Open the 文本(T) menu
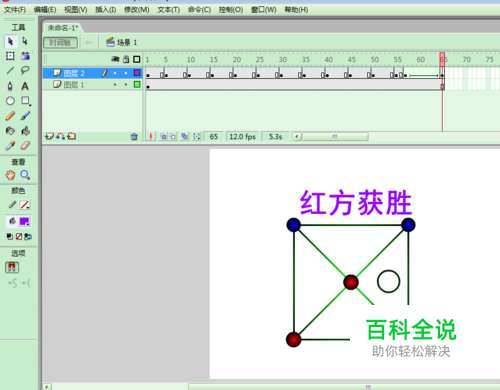Image resolution: width=500 pixels, height=390 pixels. [x=169, y=10]
